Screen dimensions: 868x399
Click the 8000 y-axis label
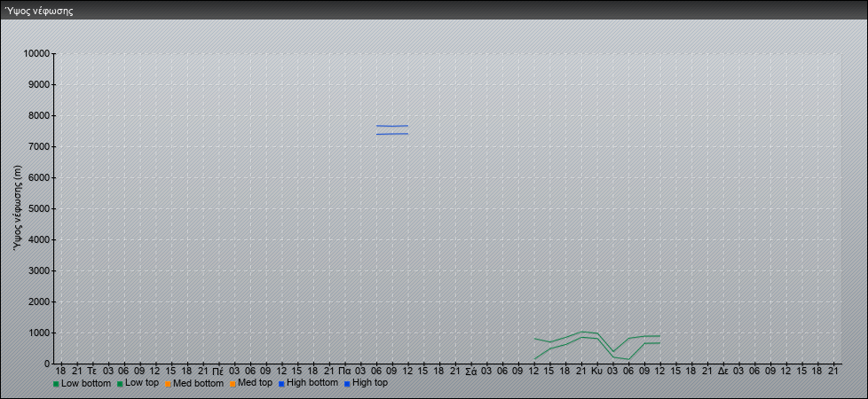(39, 115)
